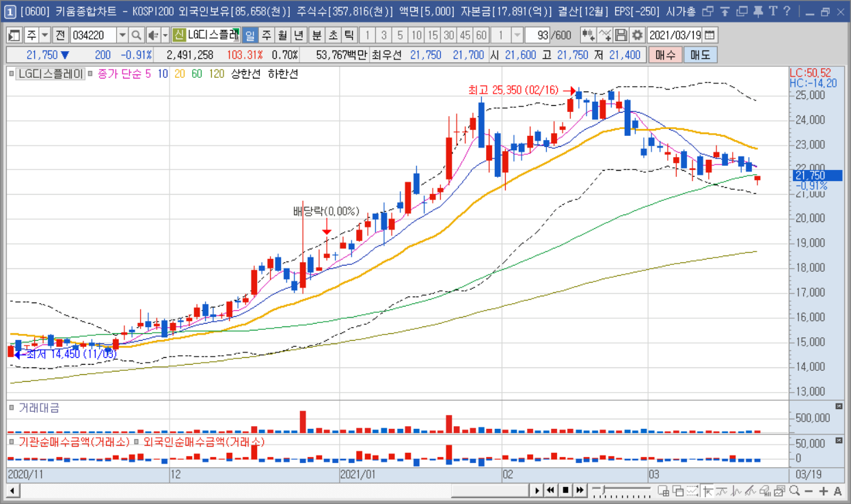Click the box icon right of 거래대금 panel

[839, 406]
